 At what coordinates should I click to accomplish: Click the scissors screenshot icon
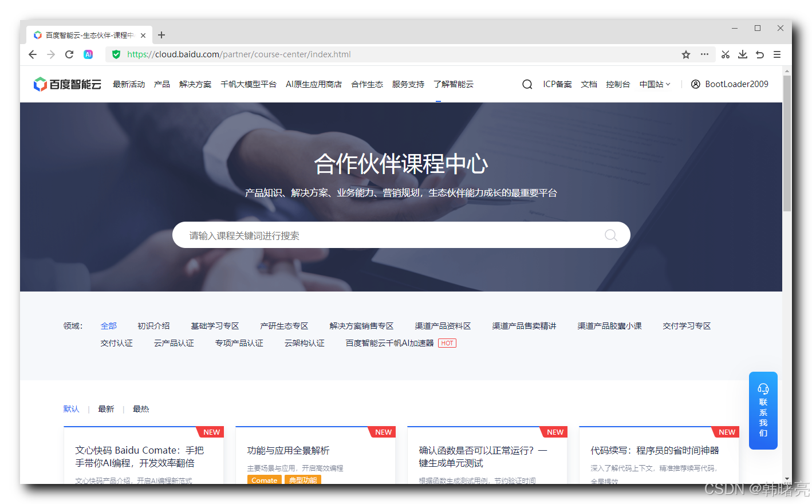(x=726, y=54)
